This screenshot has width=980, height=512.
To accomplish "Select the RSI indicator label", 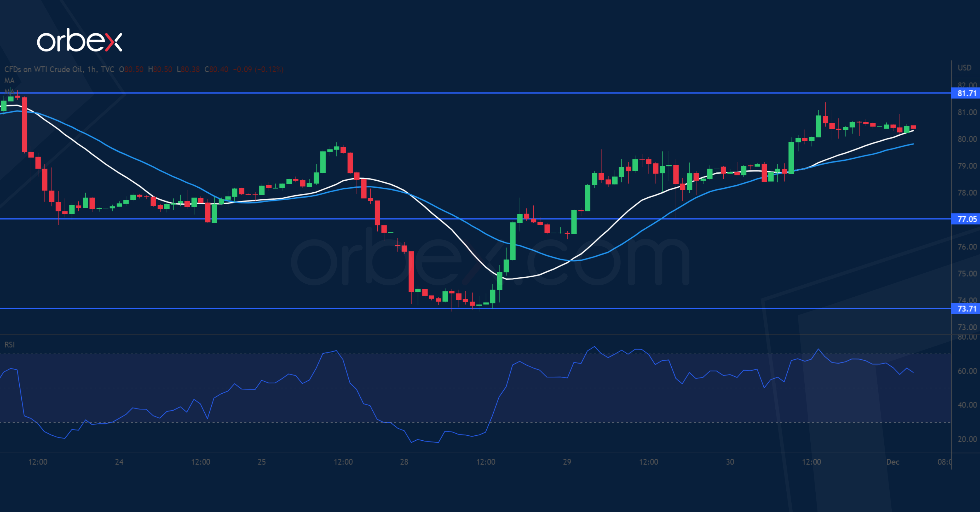I will coord(9,345).
